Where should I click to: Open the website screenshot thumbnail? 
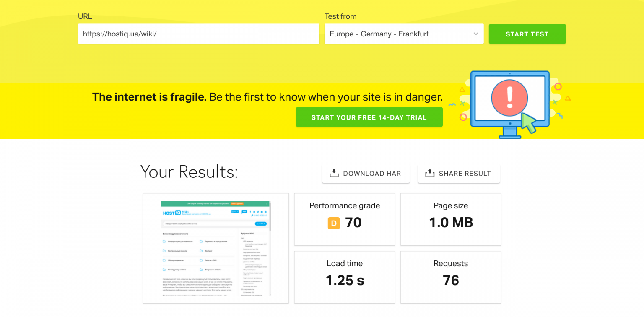tap(216, 248)
